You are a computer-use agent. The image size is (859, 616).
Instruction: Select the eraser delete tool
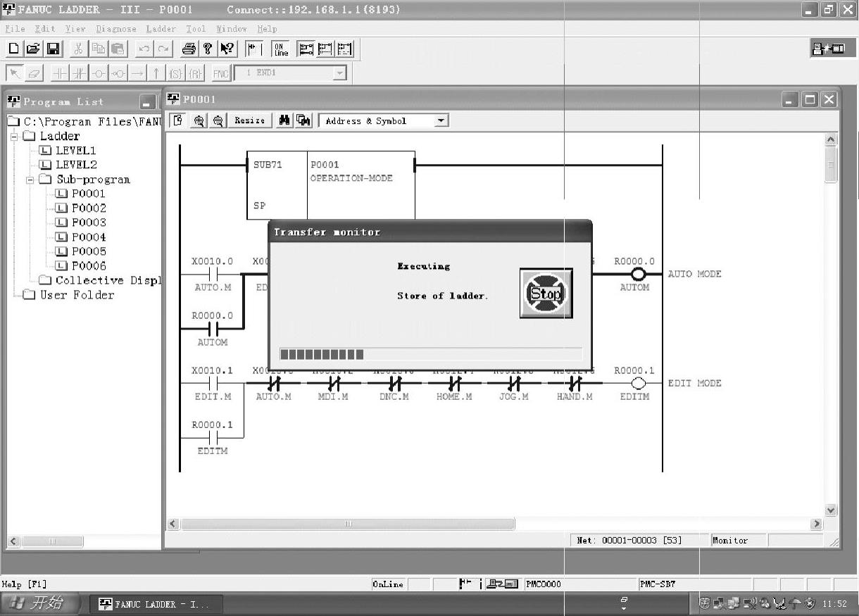tap(35, 73)
